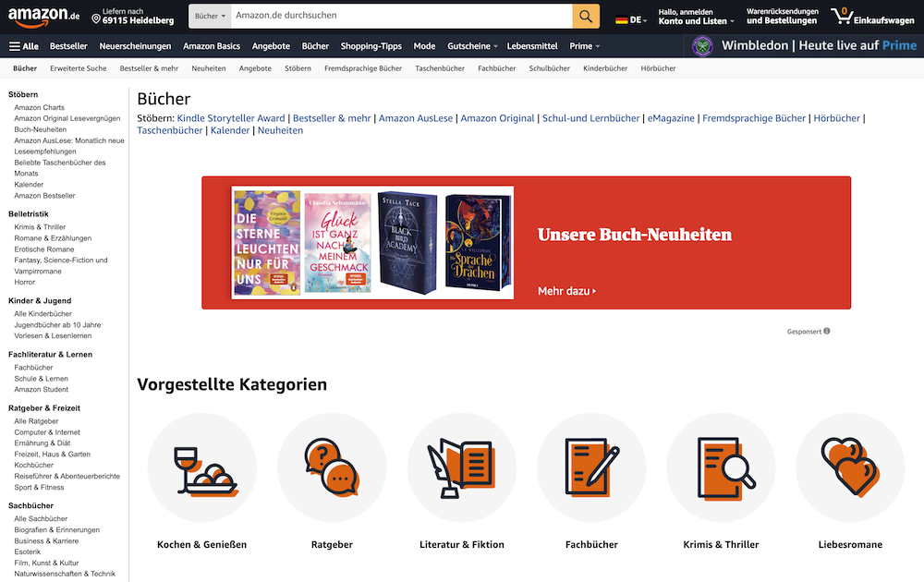Screen dimensions: 924x582
Task: Click the Glück ist ganz nach meinem Geschmack cover
Action: pyautogui.click(x=337, y=243)
